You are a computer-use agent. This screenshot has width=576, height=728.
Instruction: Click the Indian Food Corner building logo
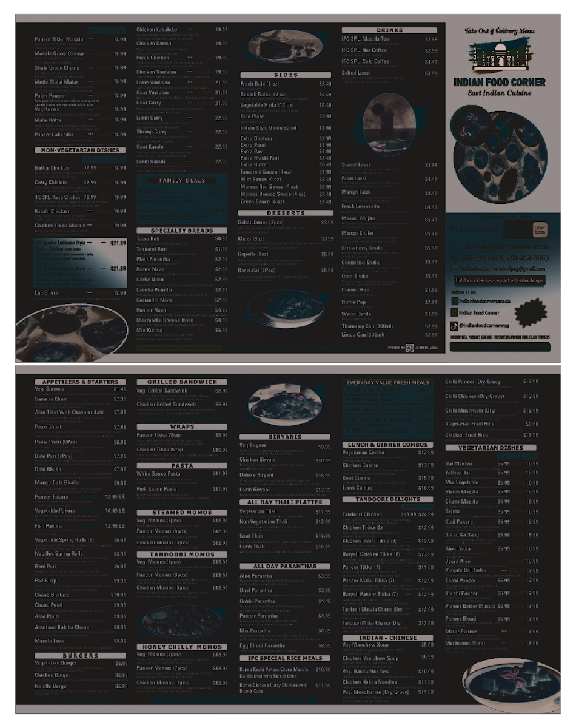[x=500, y=56]
